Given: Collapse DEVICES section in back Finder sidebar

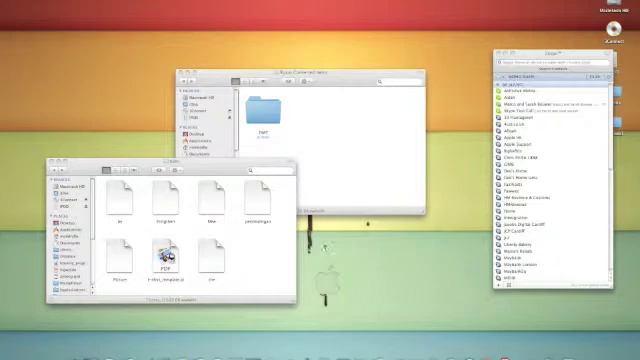Looking at the screenshot, I should pyautogui.click(x=181, y=91).
